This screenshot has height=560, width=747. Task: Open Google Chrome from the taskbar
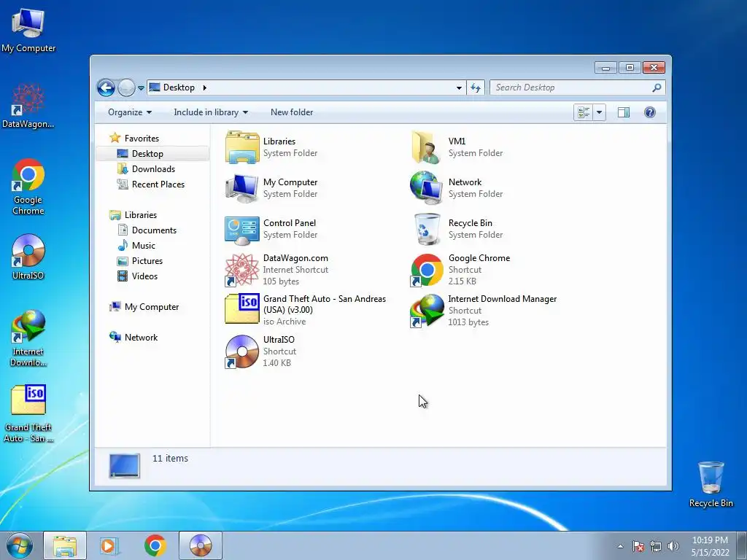[x=155, y=545]
